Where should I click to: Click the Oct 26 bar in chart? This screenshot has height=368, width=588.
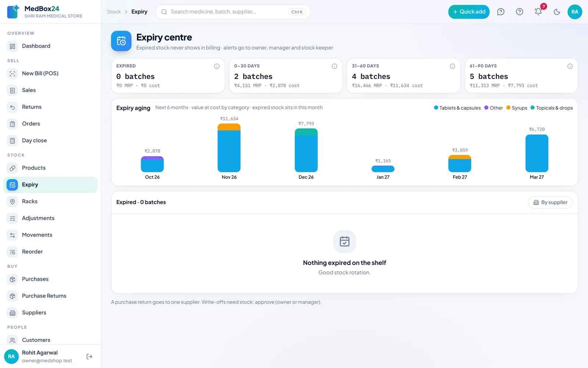tap(152, 164)
